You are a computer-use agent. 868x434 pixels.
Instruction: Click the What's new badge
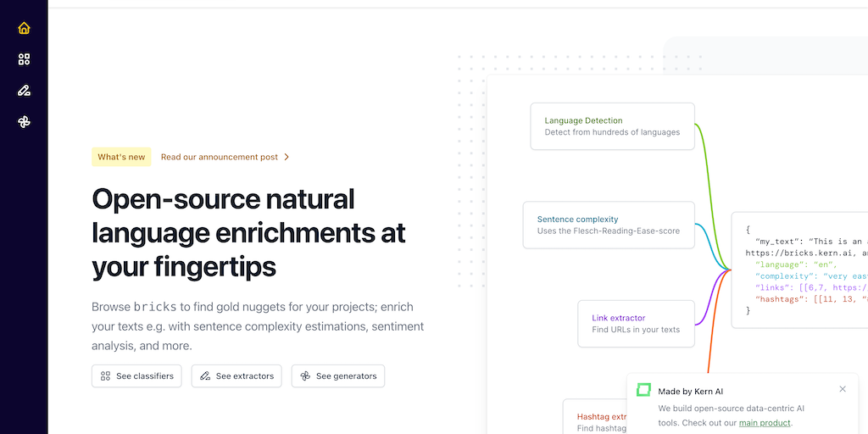click(121, 157)
